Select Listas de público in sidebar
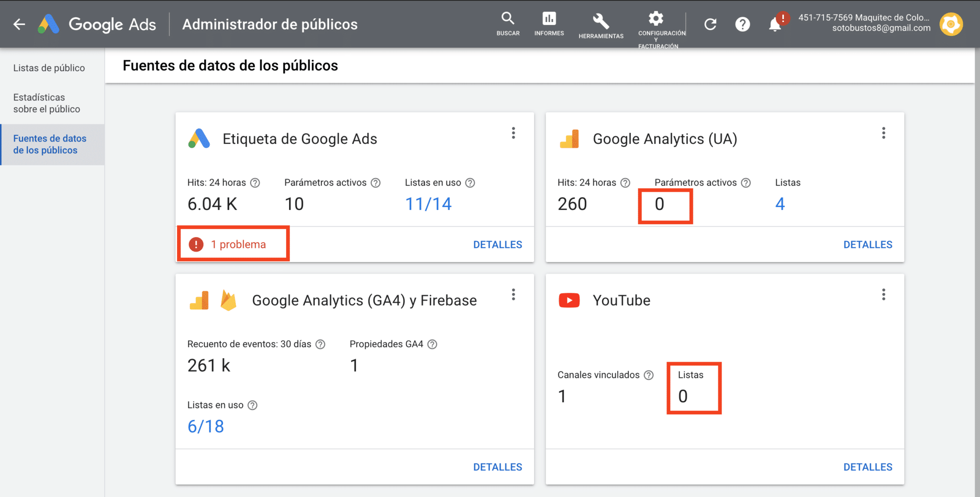Screen dimensions: 980x497 [x=49, y=68]
